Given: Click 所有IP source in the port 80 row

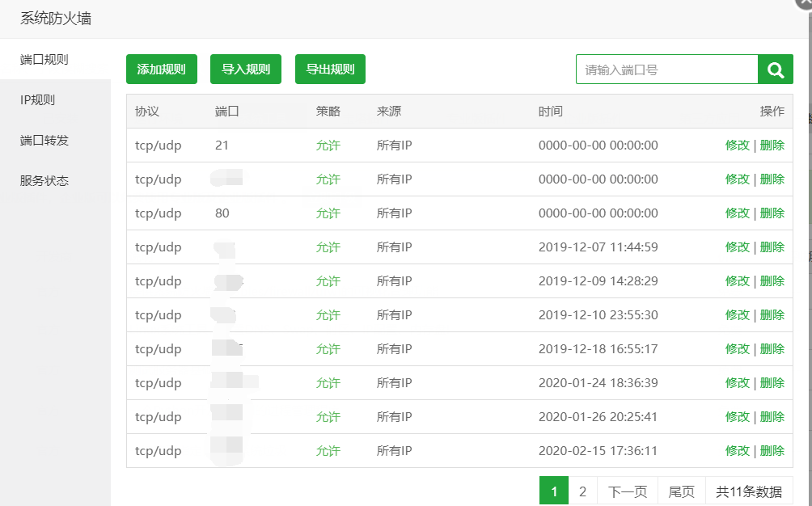Looking at the screenshot, I should tap(394, 213).
